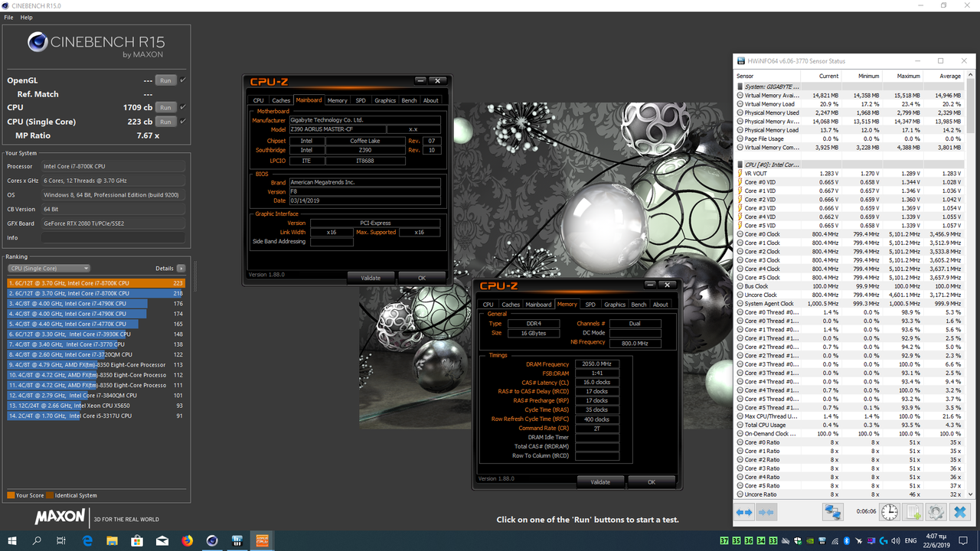
Task: Select the Page File Usage sensor row
Action: click(849, 139)
